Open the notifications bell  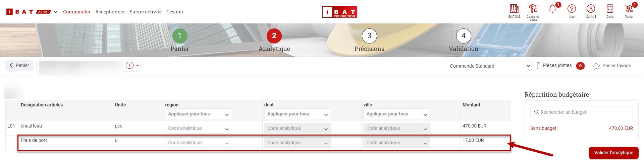point(552,9)
